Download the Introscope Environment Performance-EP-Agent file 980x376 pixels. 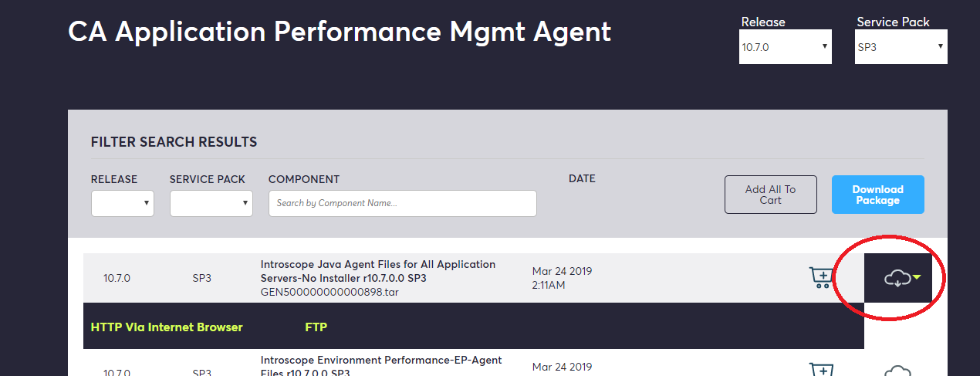tap(897, 371)
